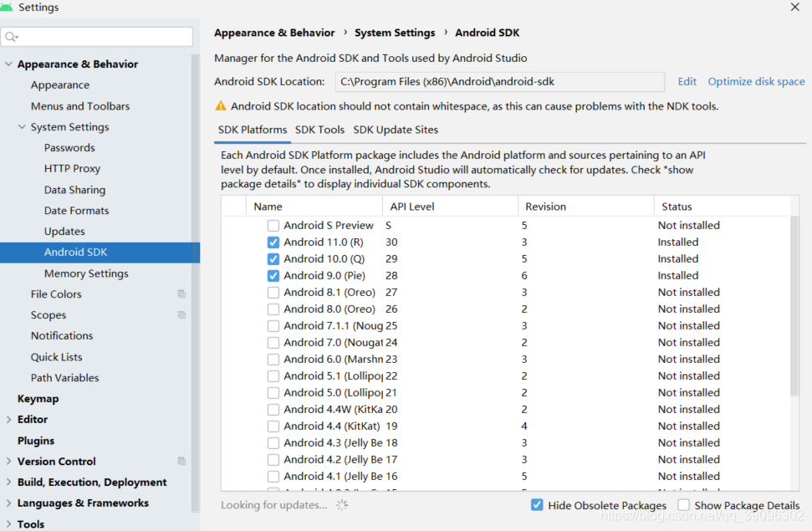This screenshot has height=531, width=812.
Task: Click the project-level icon next to Scopes
Action: (x=181, y=314)
